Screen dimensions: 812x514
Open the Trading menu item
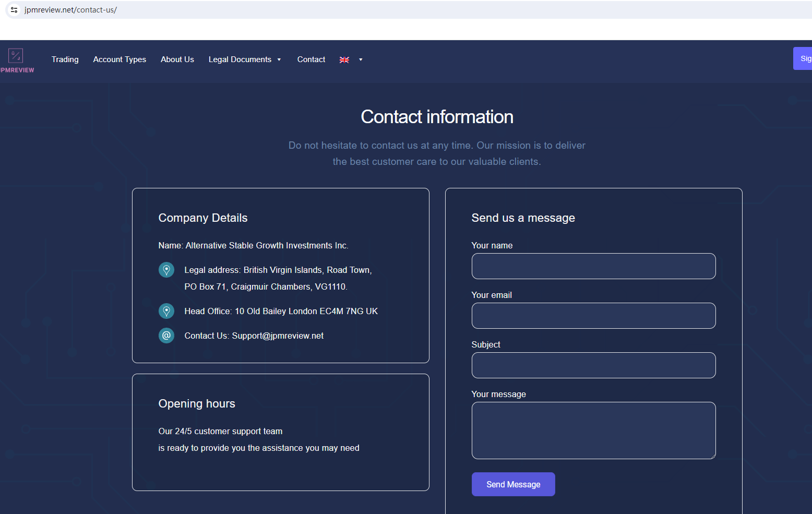click(65, 59)
